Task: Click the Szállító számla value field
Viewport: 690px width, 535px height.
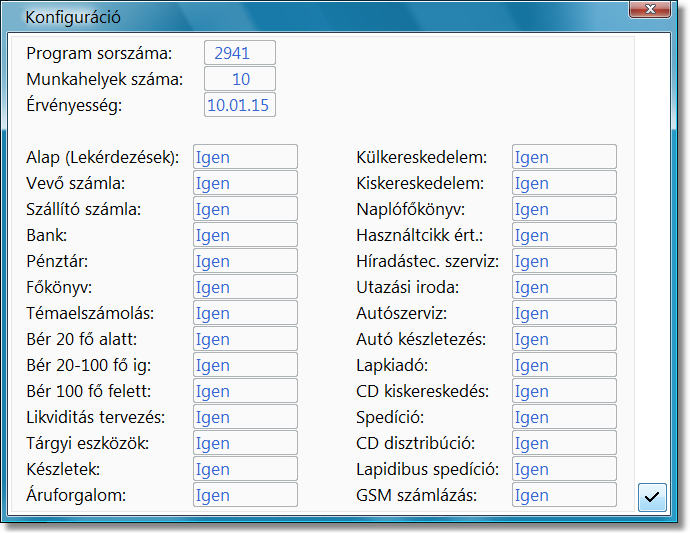Action: 245,209
